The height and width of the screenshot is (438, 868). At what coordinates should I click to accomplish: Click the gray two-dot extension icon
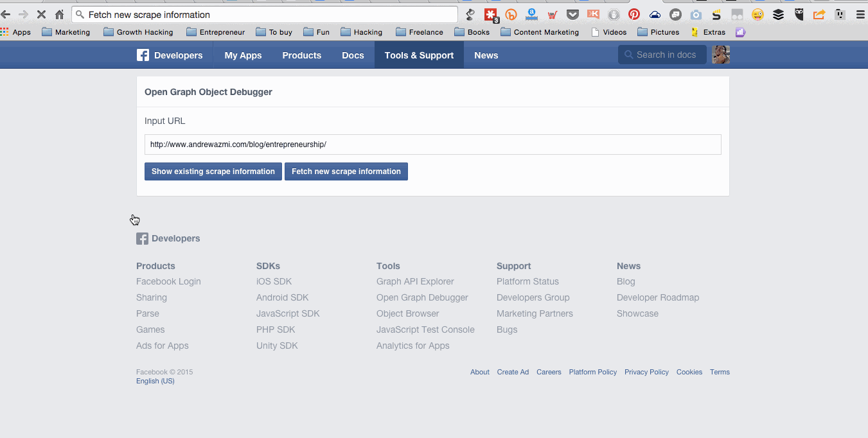point(737,14)
